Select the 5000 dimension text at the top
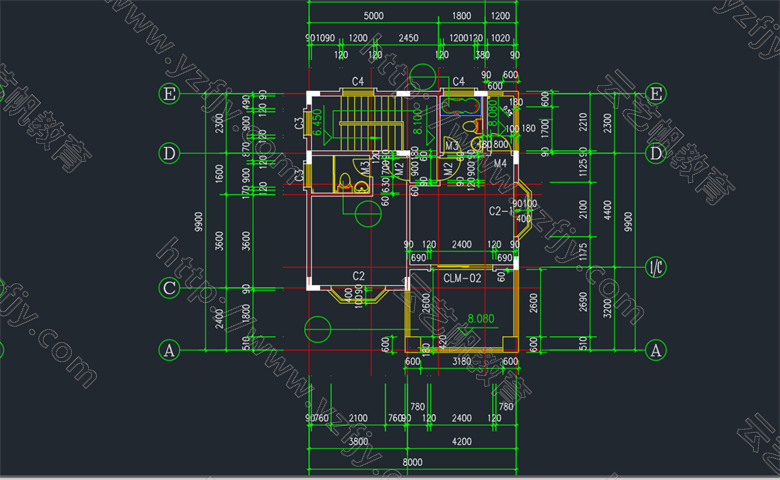The height and width of the screenshot is (480, 780). [x=374, y=17]
